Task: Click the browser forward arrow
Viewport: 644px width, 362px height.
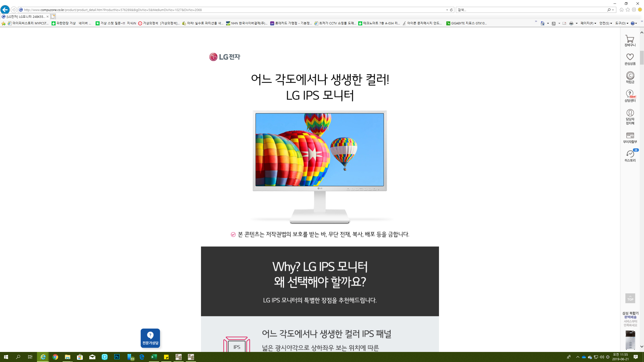Action: [14, 10]
